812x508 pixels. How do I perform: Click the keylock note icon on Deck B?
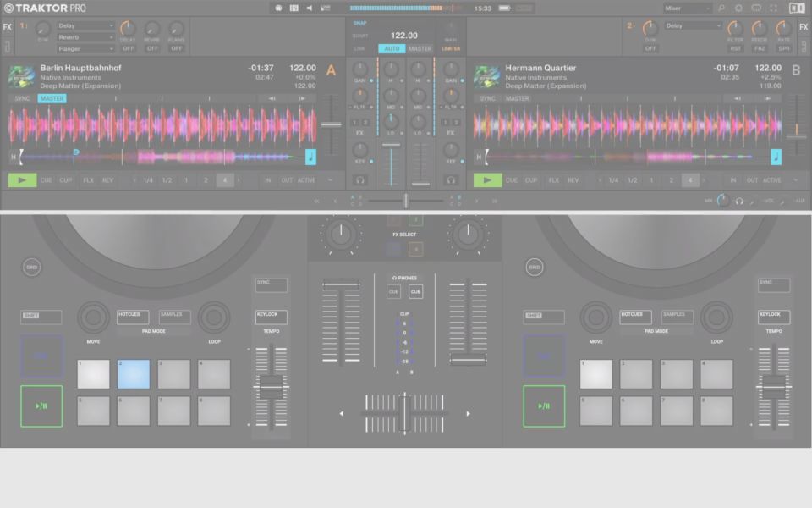[x=776, y=157]
